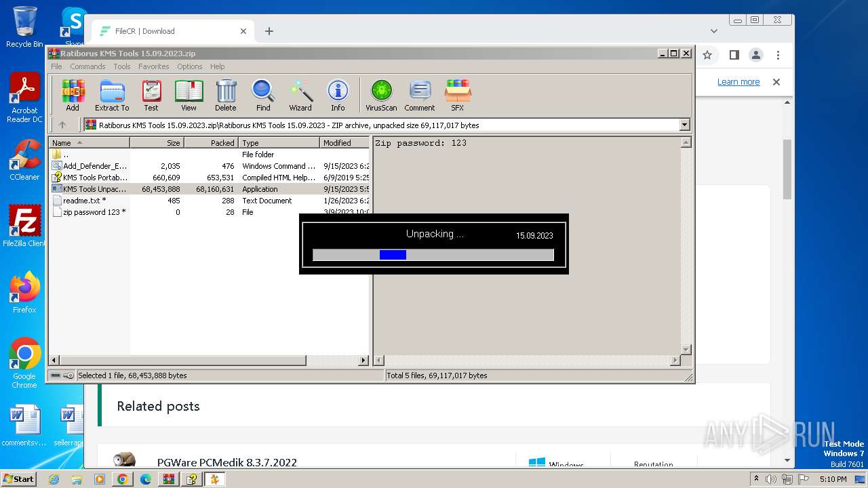Image resolution: width=868 pixels, height=488 pixels.
Task: Open Chrome three-dot menu
Action: pos(778,55)
